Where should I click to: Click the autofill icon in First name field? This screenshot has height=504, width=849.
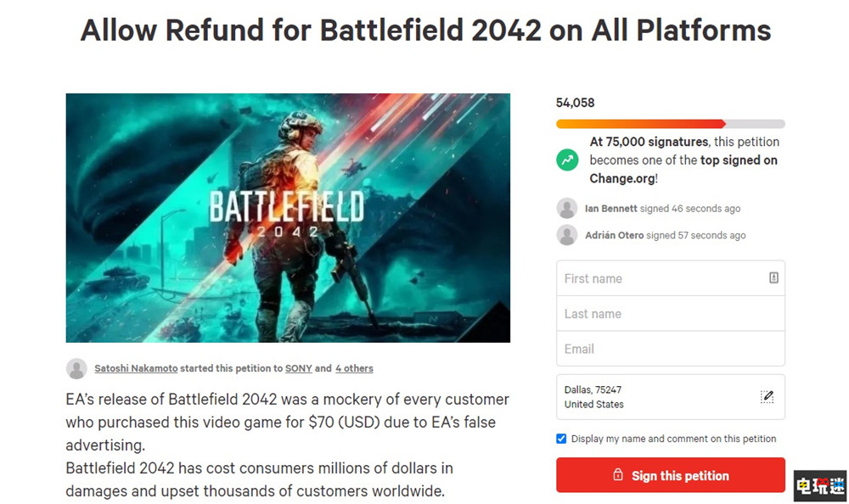773,277
